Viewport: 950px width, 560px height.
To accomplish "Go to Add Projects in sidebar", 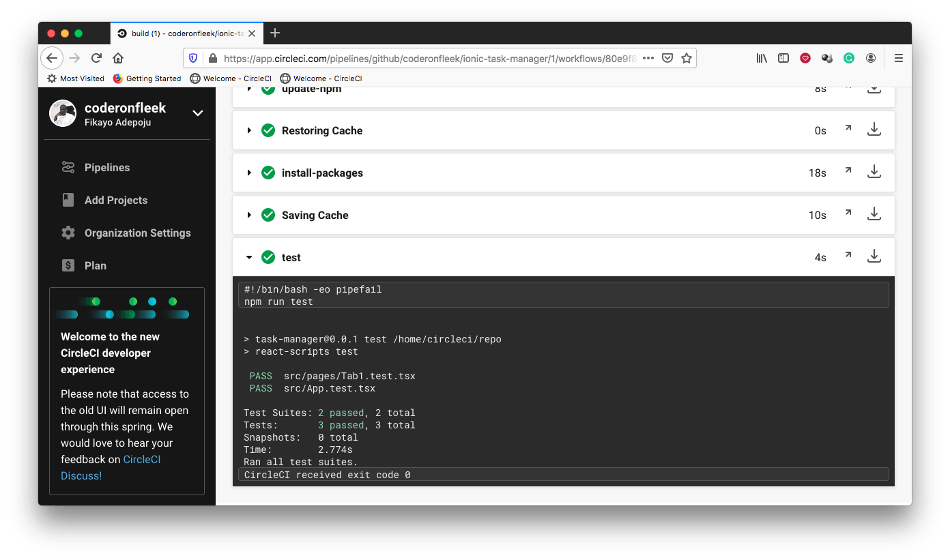I will coord(115,200).
